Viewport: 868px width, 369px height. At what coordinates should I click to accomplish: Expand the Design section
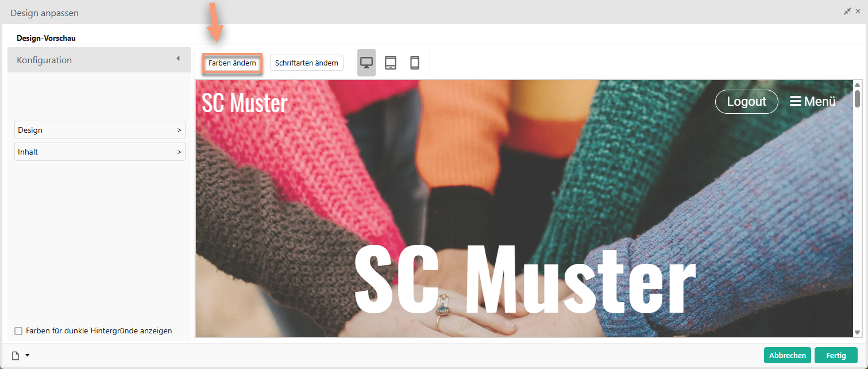(x=100, y=130)
